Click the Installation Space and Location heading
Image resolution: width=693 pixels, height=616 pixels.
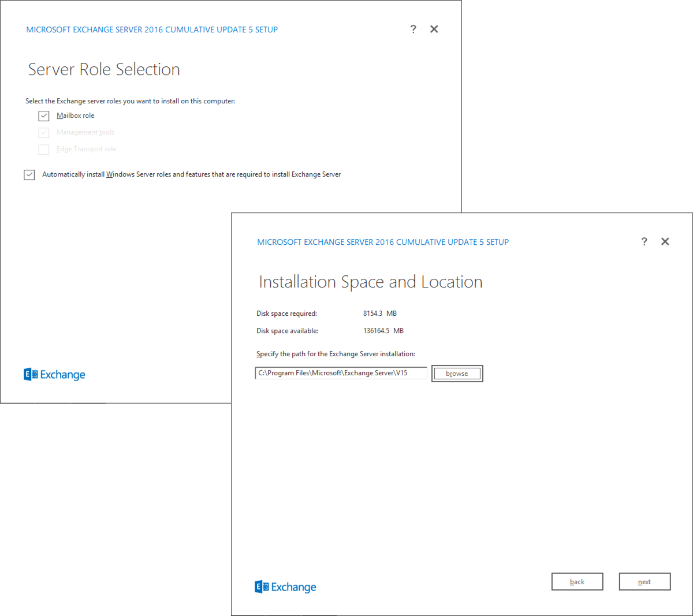coord(371,282)
